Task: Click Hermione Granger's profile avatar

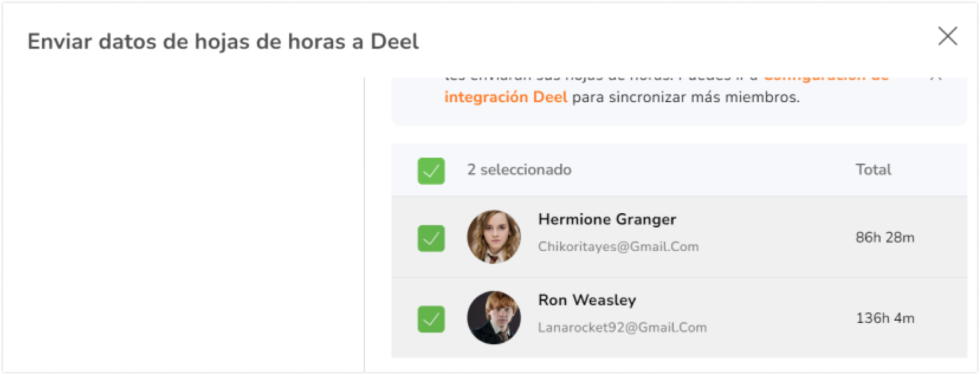Action: click(x=494, y=237)
